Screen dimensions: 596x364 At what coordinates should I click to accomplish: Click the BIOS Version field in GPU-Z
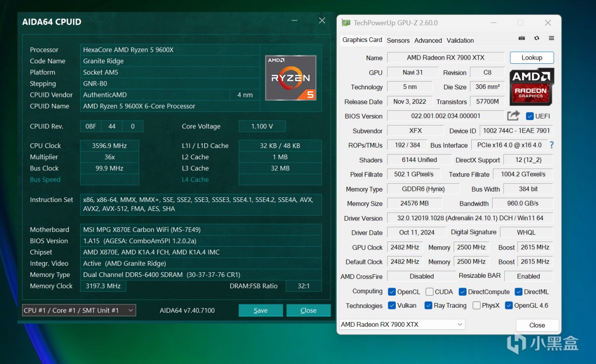pyautogui.click(x=446, y=116)
